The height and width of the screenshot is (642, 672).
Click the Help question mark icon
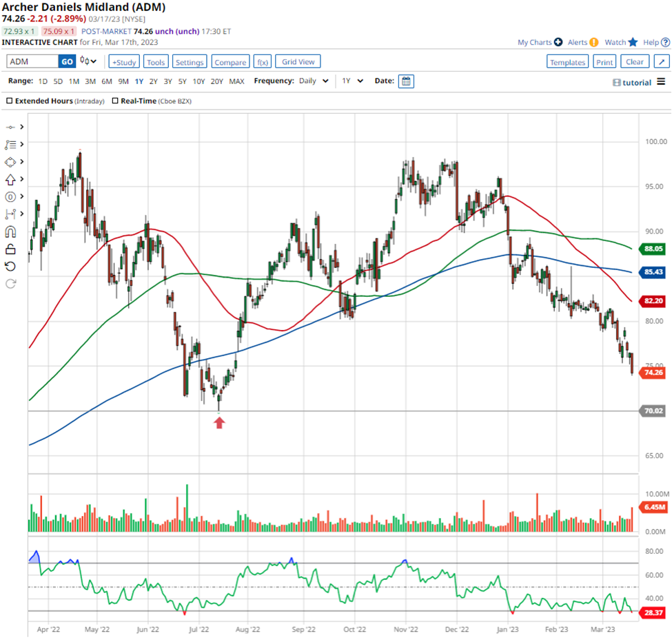[x=665, y=42]
